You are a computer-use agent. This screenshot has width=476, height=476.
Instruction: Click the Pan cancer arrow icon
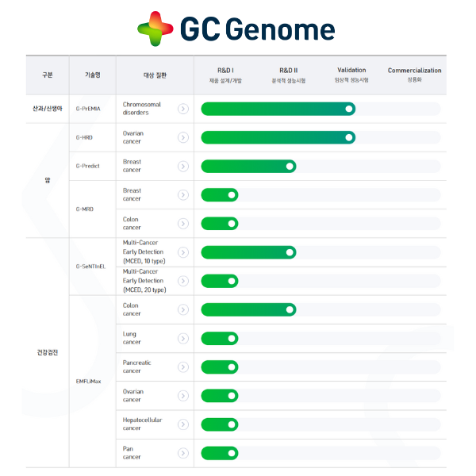click(183, 453)
